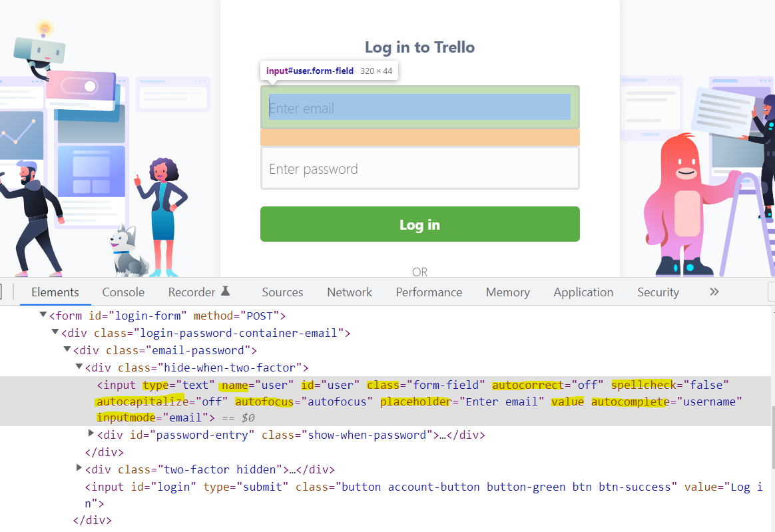Collapse the email-password div node

click(67, 350)
